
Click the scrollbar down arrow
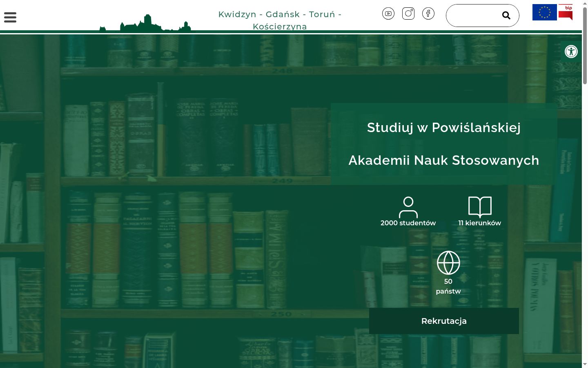pyautogui.click(x=585, y=364)
